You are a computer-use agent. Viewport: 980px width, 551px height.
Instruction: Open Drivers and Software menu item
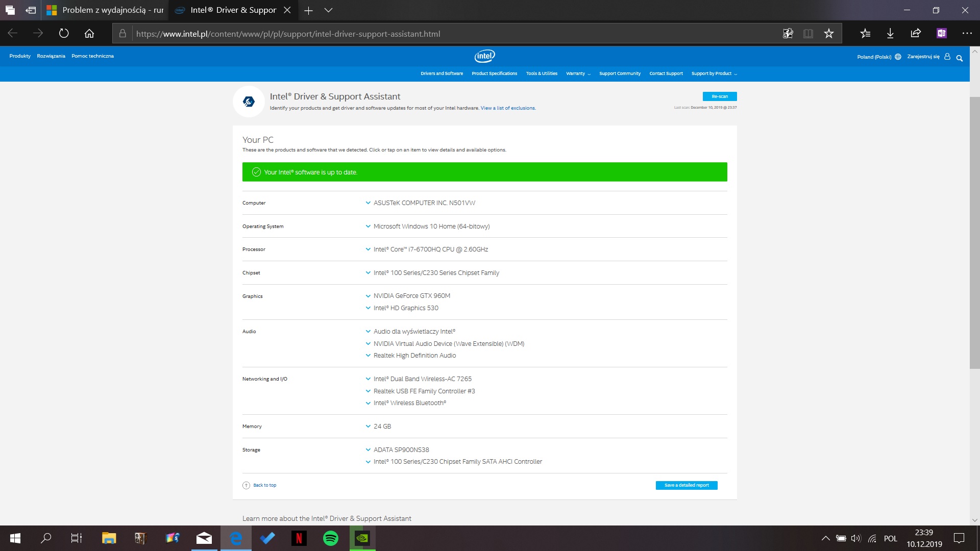point(442,73)
